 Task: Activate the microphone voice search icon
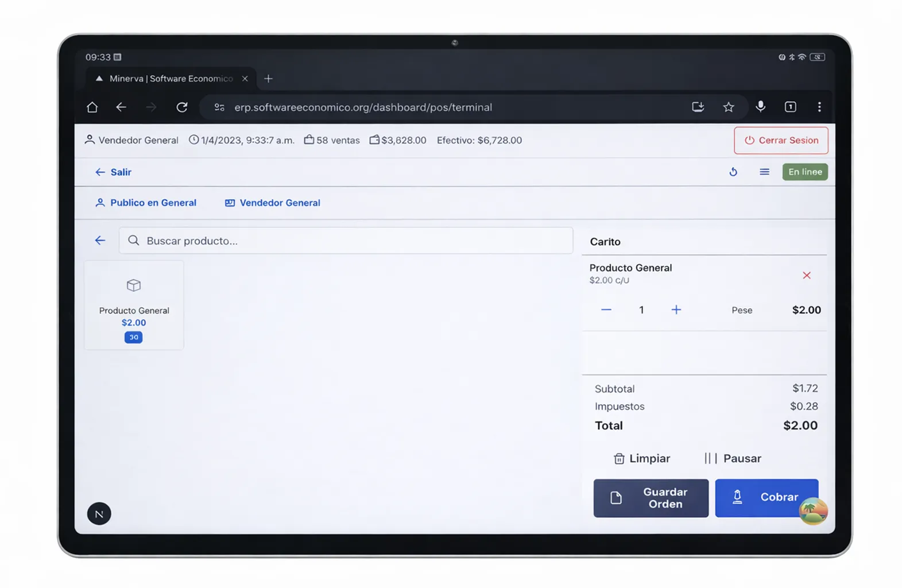pos(760,107)
